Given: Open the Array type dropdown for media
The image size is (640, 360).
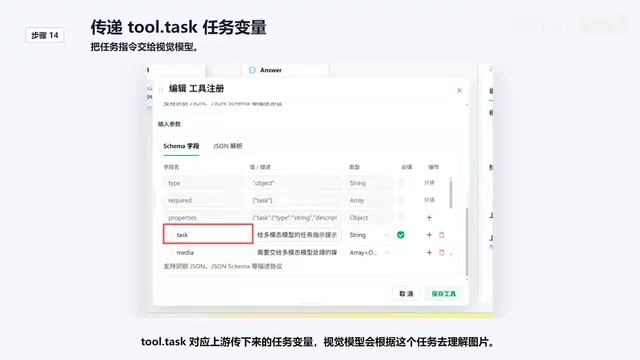Looking at the screenshot, I should click(x=369, y=253).
